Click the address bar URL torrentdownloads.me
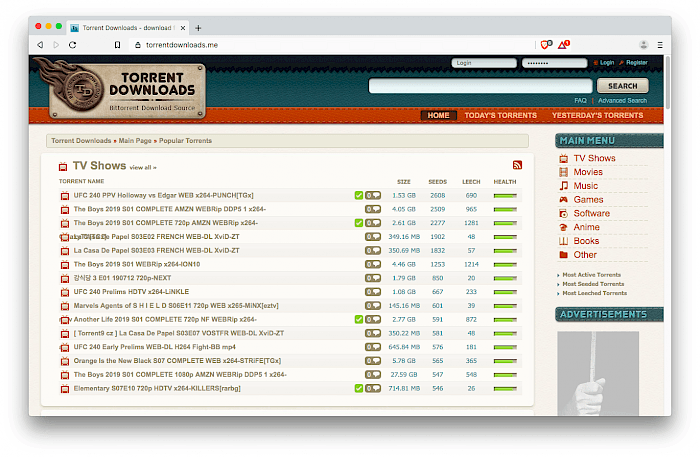Screen dimensions: 700x457 [x=182, y=45]
